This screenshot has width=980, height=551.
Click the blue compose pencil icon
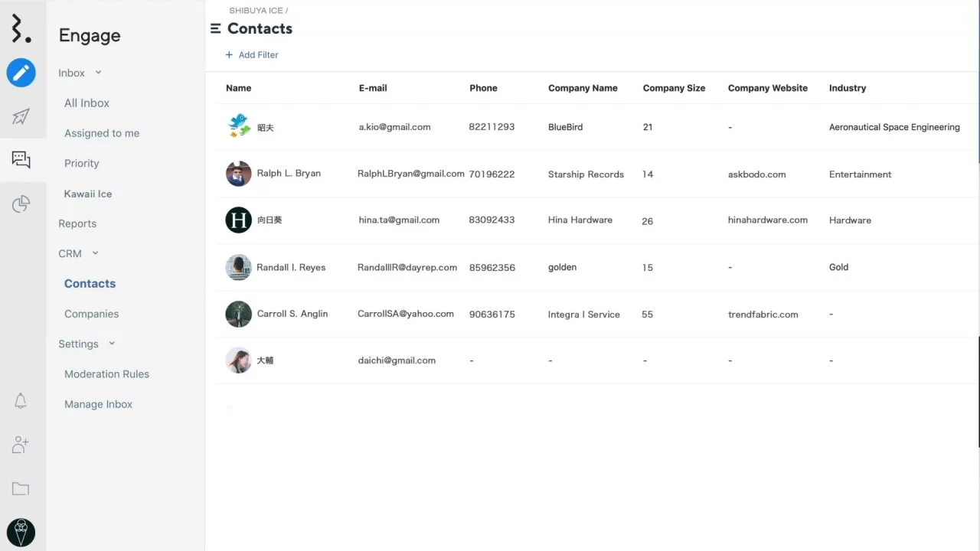(x=21, y=73)
